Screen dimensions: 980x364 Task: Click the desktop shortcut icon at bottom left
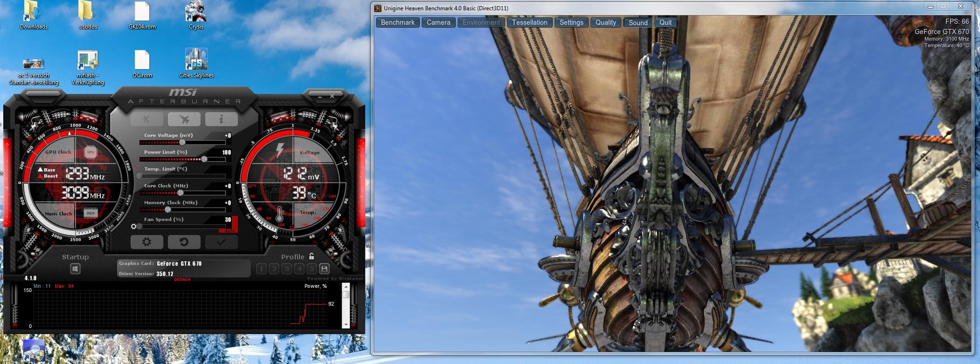(34, 351)
